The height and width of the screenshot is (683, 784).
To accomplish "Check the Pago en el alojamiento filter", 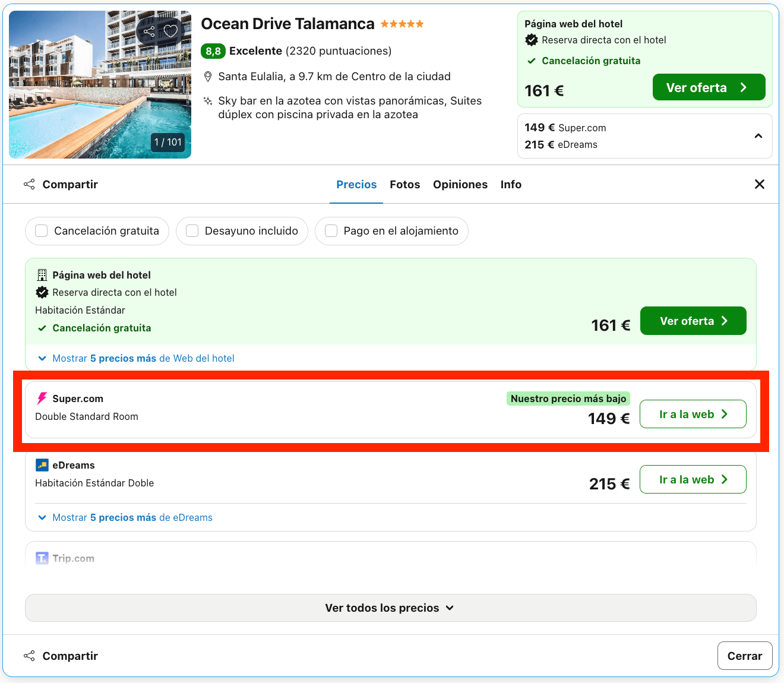I will (331, 230).
